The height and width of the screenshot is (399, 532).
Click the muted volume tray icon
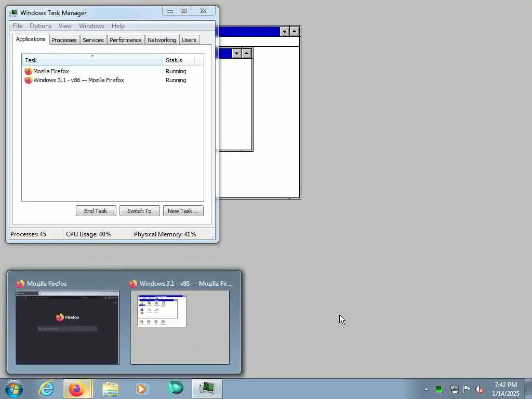480,390
